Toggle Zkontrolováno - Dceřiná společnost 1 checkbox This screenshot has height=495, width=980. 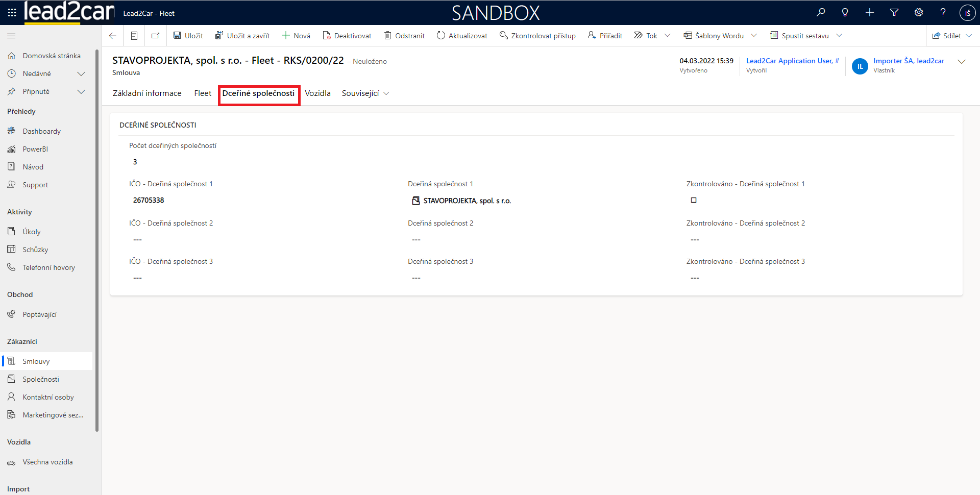(694, 200)
